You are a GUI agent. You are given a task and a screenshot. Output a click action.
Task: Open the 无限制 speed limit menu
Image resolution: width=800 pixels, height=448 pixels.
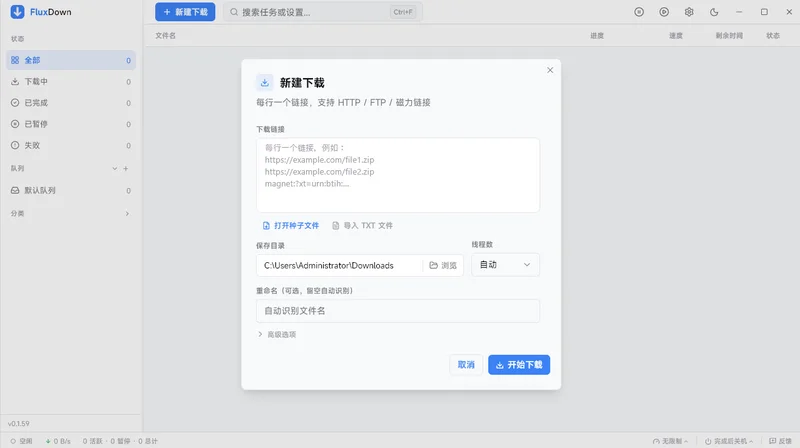[x=670, y=441]
